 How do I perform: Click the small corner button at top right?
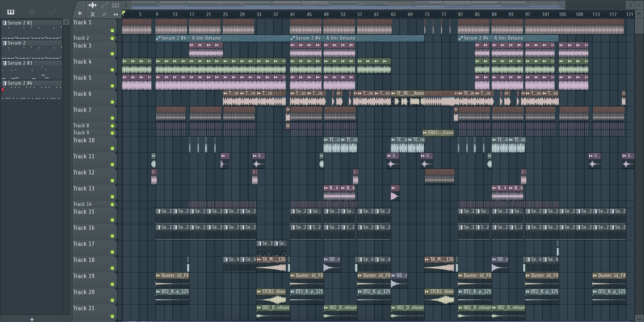(639, 5)
